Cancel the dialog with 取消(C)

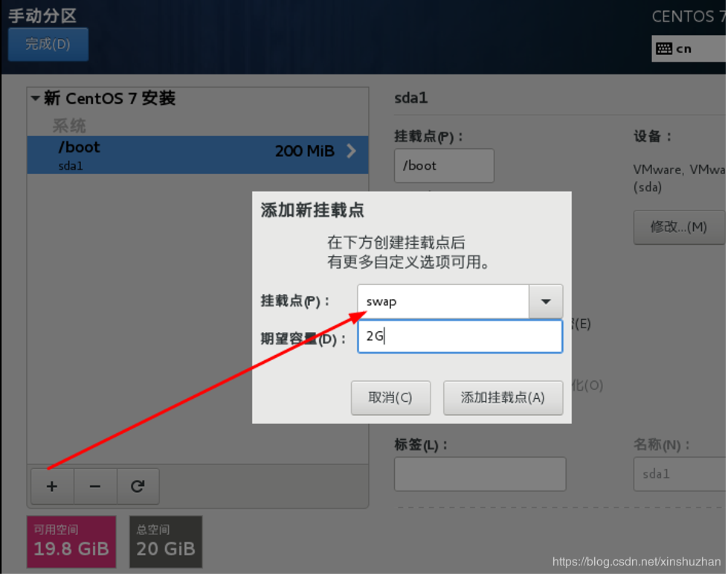coord(390,397)
